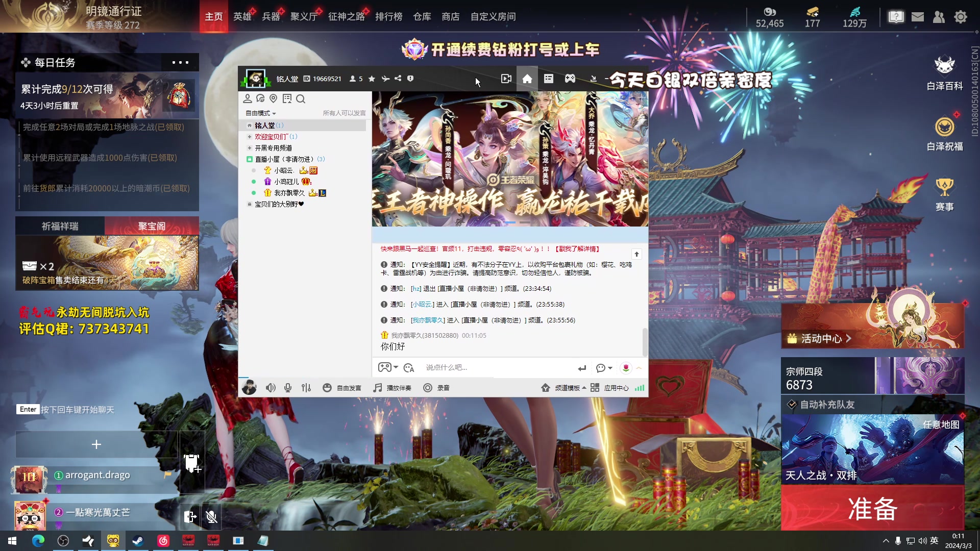Favorite the channel with the star icon

click(372, 79)
